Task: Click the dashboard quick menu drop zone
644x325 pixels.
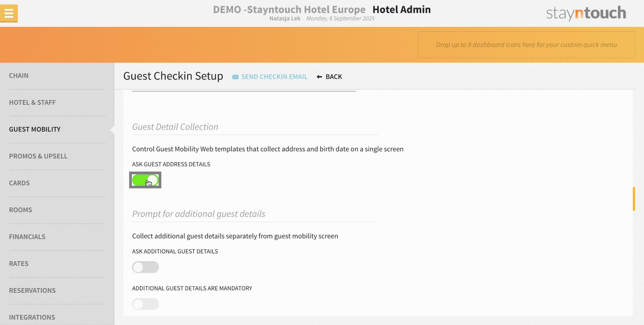Action: (526, 45)
